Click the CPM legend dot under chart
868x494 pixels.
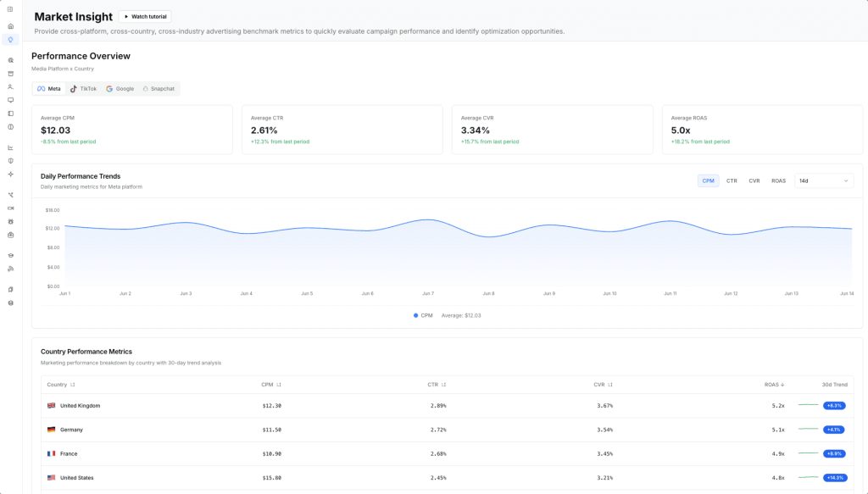point(415,315)
